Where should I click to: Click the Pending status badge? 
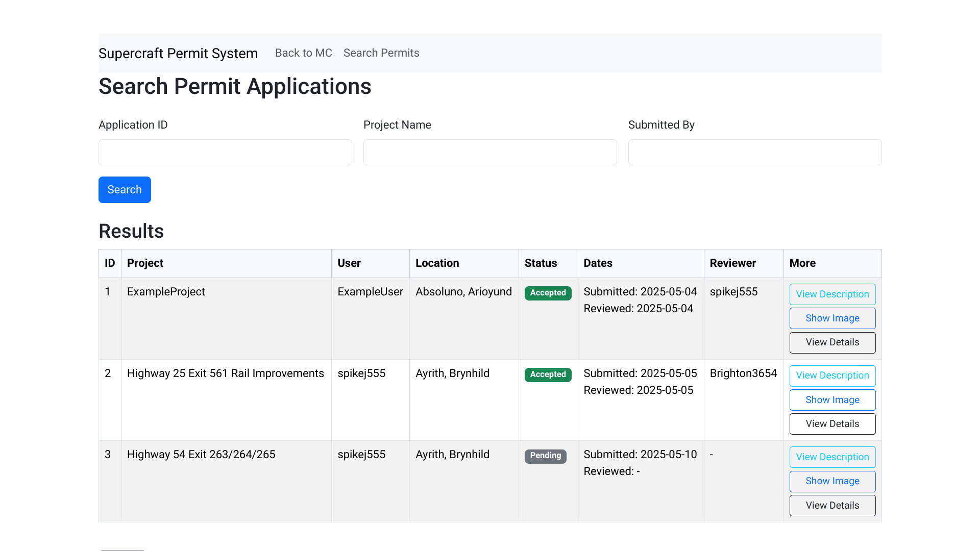(545, 456)
